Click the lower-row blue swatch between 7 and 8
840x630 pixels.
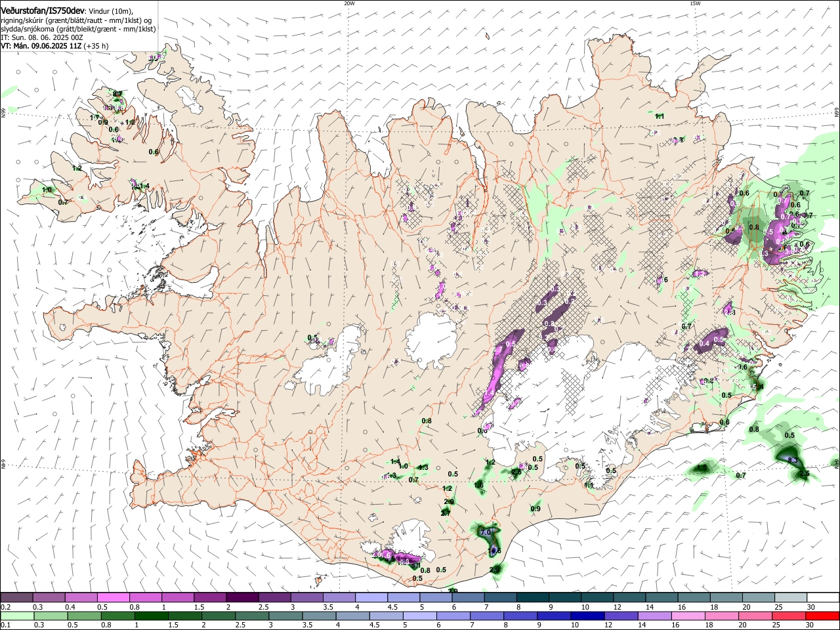click(x=487, y=616)
